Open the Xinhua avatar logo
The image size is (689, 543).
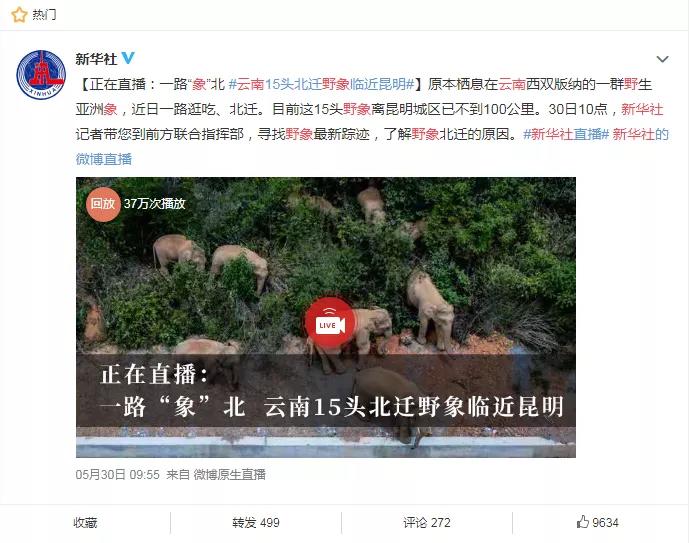41,75
